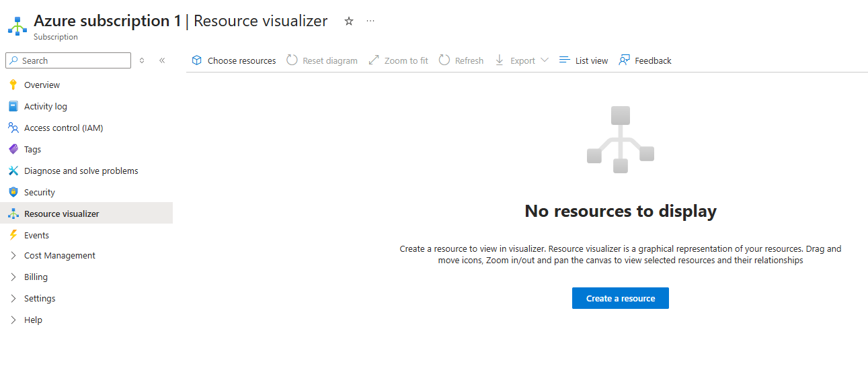Click the No resources to display heading
Viewport: 868px width, 374px height.
click(x=621, y=211)
